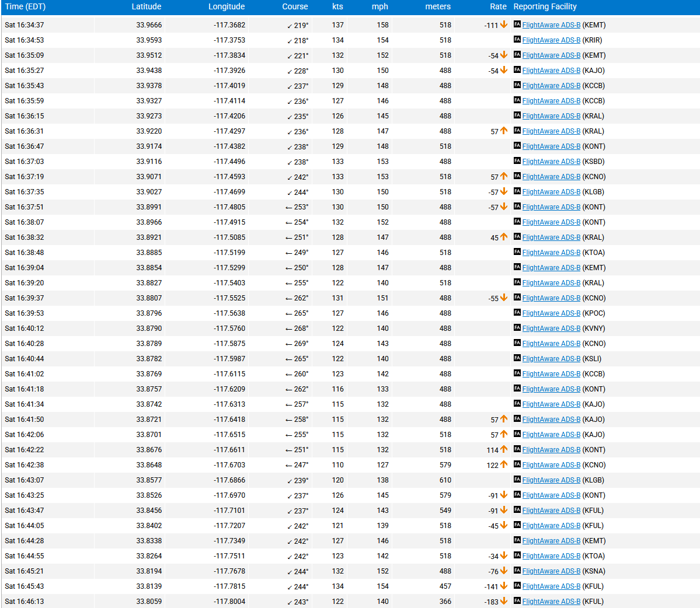This screenshot has height=608, width=700.
Task: Click the FlightAware logo icon in the 16:46:13 row
Action: point(517,601)
